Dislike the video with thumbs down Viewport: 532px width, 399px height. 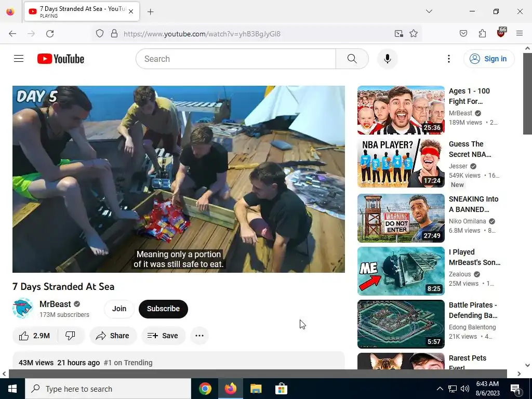[x=70, y=336]
